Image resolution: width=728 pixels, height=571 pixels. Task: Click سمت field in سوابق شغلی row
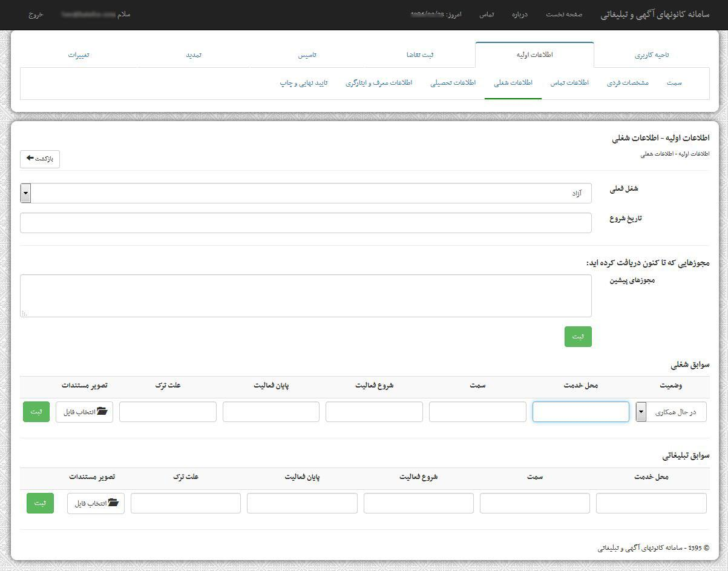(x=477, y=412)
